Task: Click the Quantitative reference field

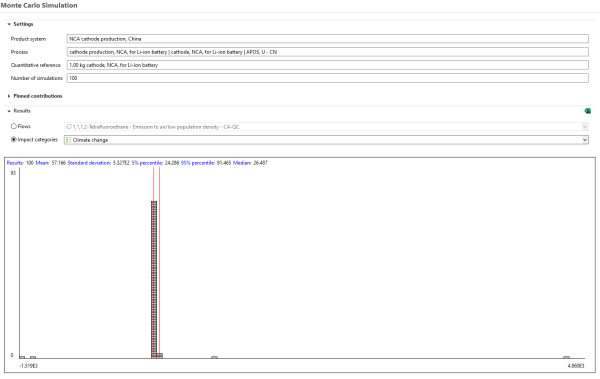Action: [x=328, y=65]
